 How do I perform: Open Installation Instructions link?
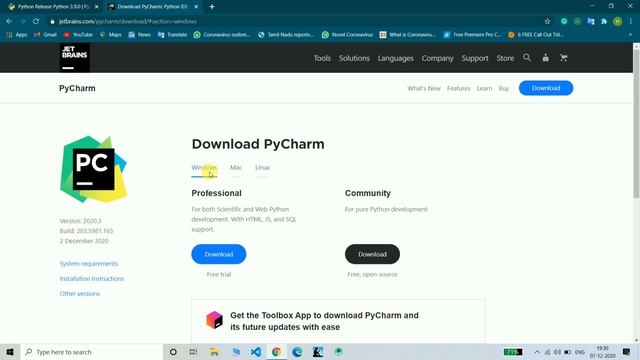[91, 279]
